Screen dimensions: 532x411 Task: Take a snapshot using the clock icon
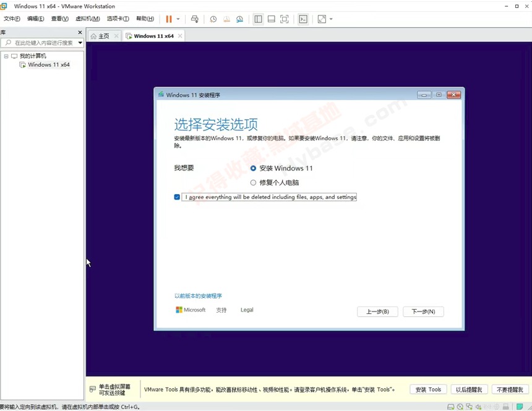(x=213, y=19)
